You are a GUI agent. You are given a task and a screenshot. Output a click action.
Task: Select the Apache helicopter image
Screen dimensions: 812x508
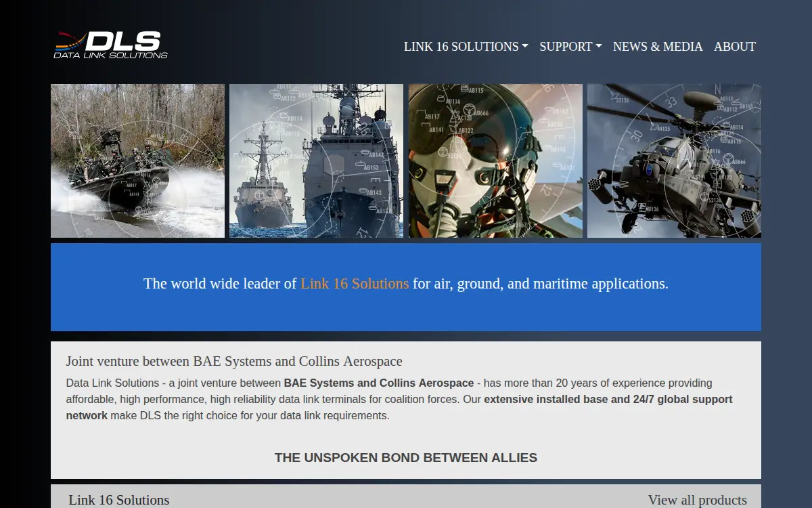pyautogui.click(x=674, y=161)
